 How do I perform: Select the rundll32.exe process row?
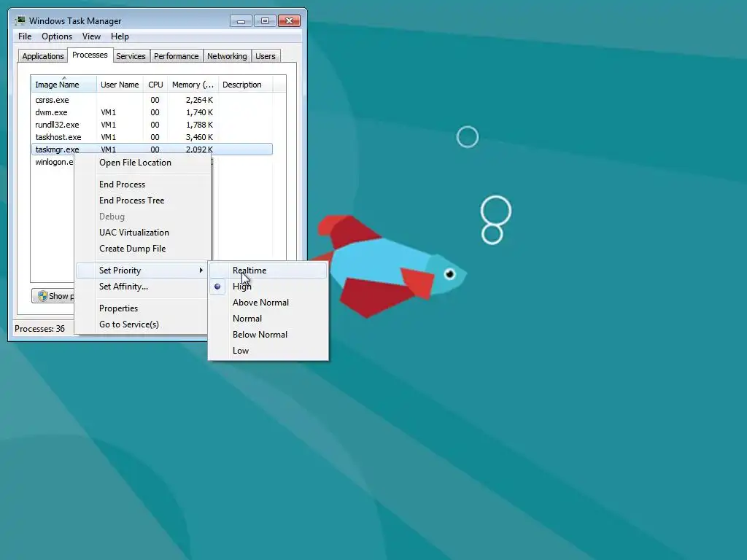[x=152, y=125]
